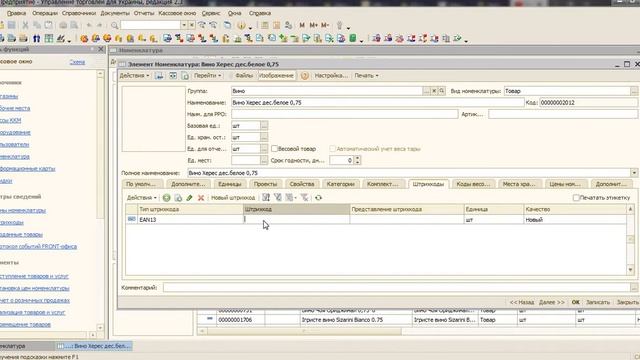Click into the Наименование text field
Screen dimensions: 640x360
[377, 103]
